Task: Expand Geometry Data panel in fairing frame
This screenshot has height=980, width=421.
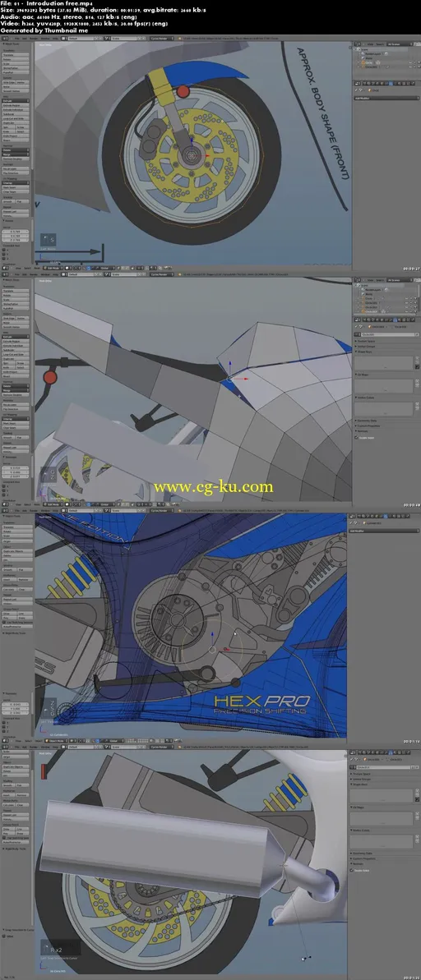Action: coord(365,421)
